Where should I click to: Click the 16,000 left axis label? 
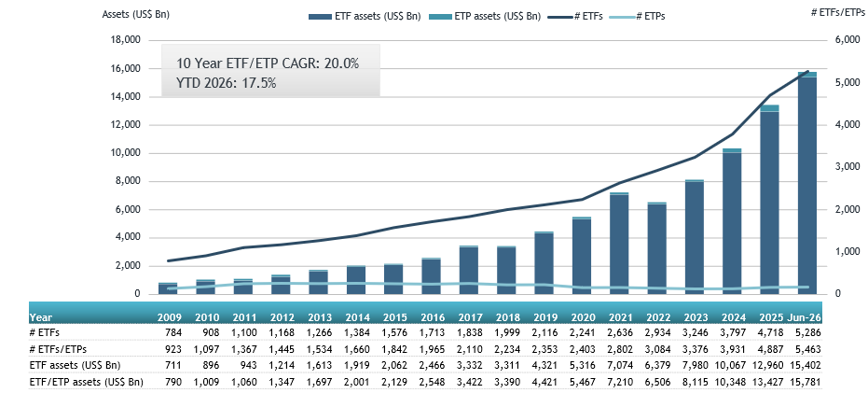128,69
